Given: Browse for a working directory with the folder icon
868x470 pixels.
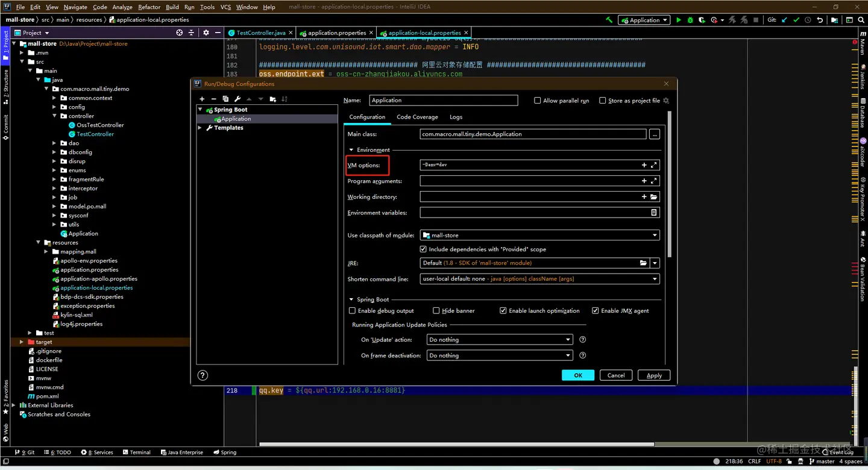Looking at the screenshot, I should [654, 197].
